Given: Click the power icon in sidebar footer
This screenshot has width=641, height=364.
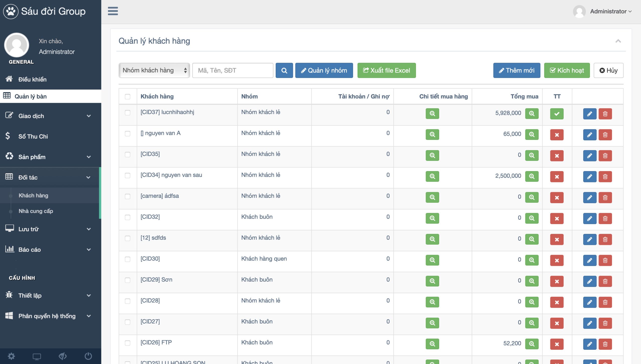Looking at the screenshot, I should click(x=88, y=356).
